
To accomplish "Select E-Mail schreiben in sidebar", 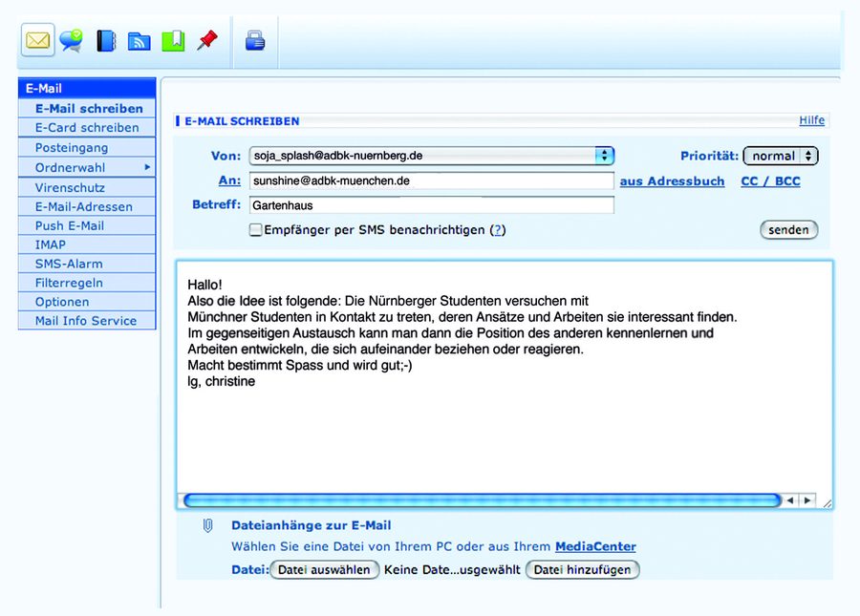I will tap(87, 108).
